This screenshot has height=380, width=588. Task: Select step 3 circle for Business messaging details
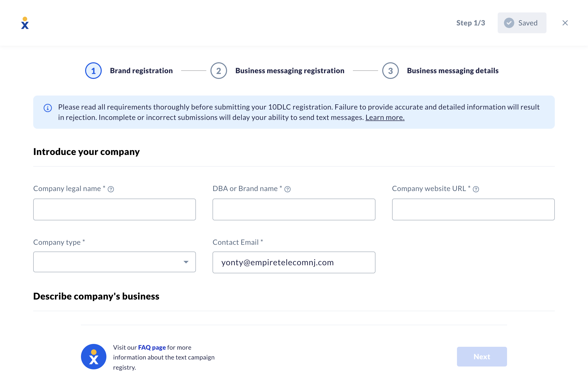(391, 71)
